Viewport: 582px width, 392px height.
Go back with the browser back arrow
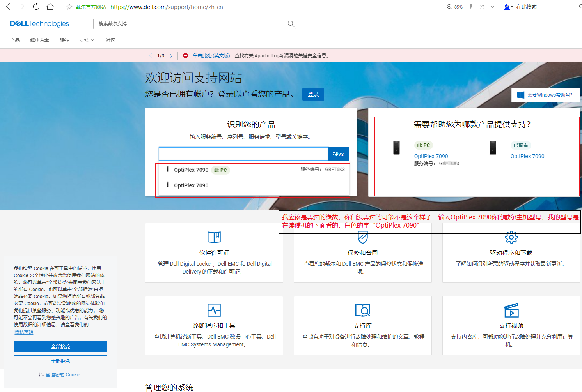(x=8, y=7)
